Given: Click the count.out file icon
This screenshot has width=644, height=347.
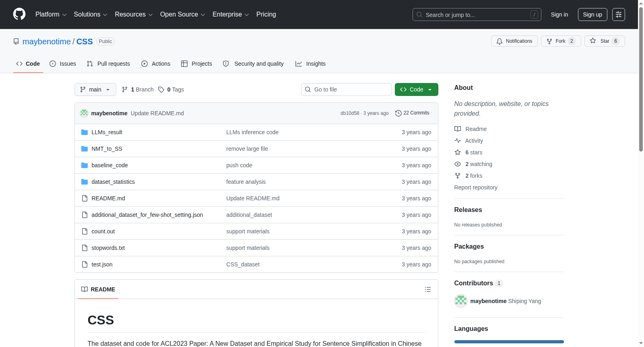Looking at the screenshot, I should click(85, 231).
